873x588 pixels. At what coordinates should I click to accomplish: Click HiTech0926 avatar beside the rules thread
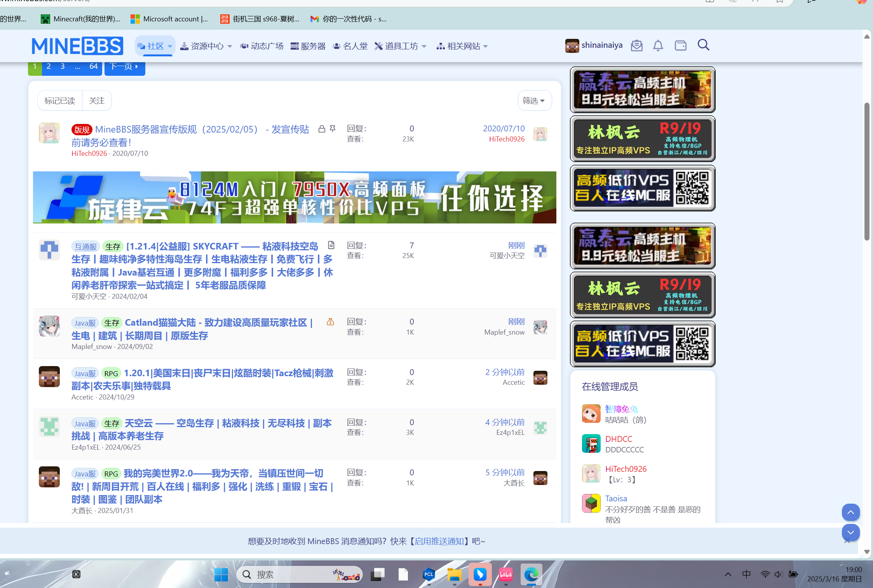click(x=49, y=133)
